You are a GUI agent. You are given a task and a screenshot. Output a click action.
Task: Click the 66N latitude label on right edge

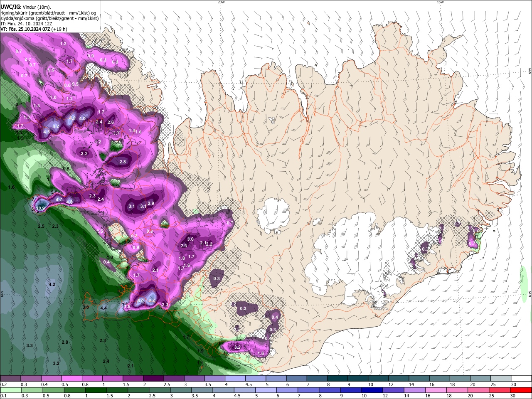[x=530, y=71]
